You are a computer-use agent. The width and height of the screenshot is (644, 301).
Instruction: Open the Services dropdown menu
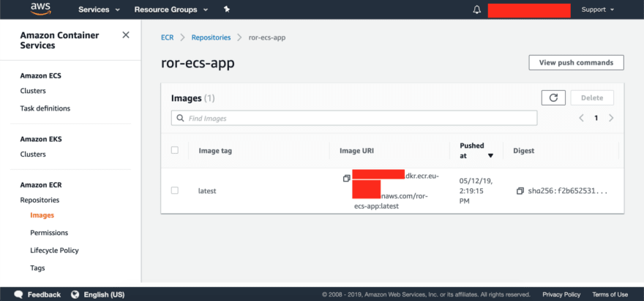pyautogui.click(x=99, y=10)
